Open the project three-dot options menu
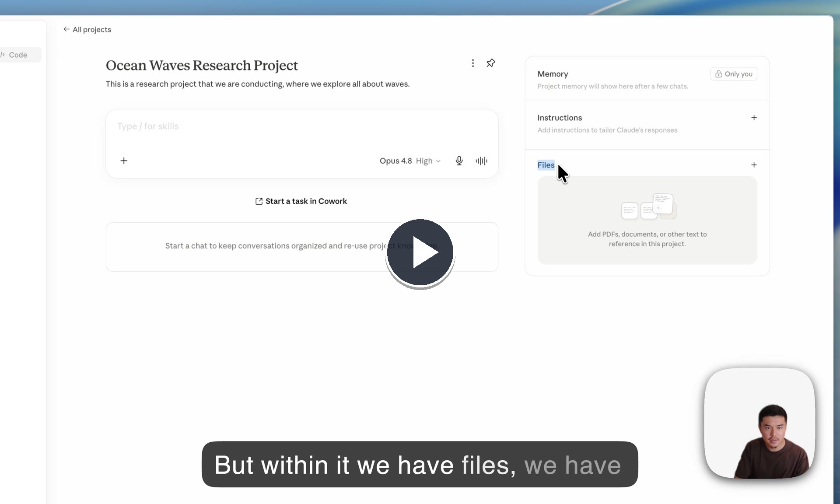The width and height of the screenshot is (840, 504). tap(472, 63)
